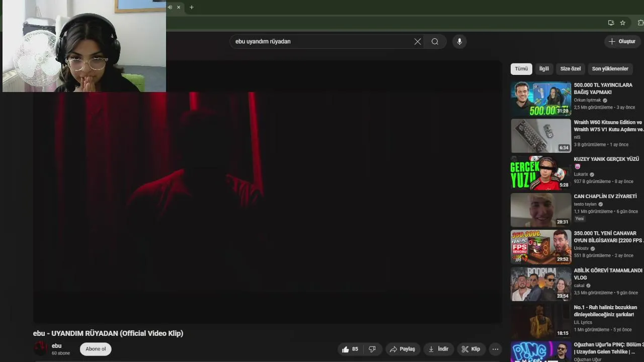Click the install app icon in the address bar
644x362 pixels.
611,23
